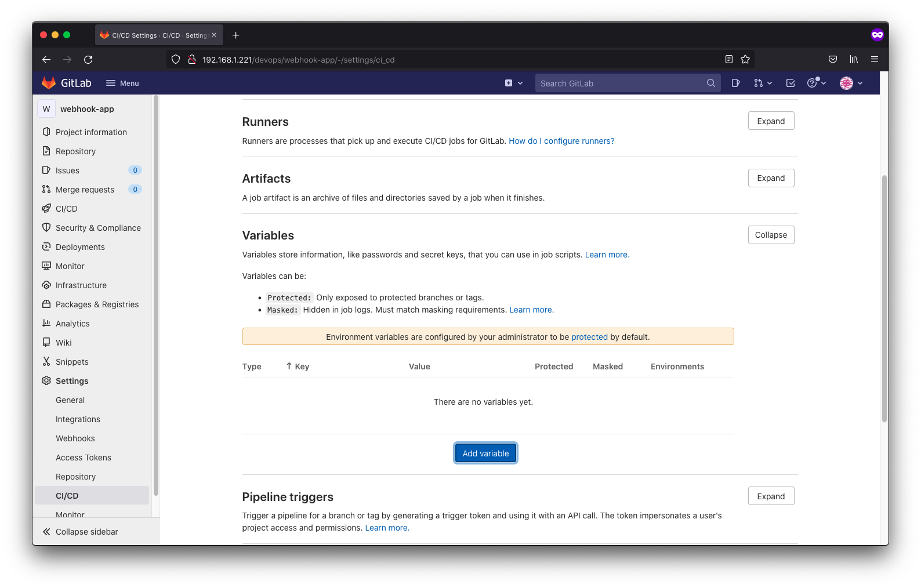Image resolution: width=921 pixels, height=588 pixels.
Task: Open Webhooks under Settings in sidebar
Action: 75,438
